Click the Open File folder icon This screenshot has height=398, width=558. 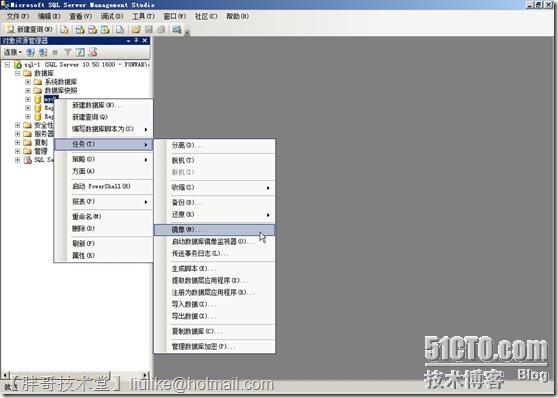pyautogui.click(x=136, y=30)
